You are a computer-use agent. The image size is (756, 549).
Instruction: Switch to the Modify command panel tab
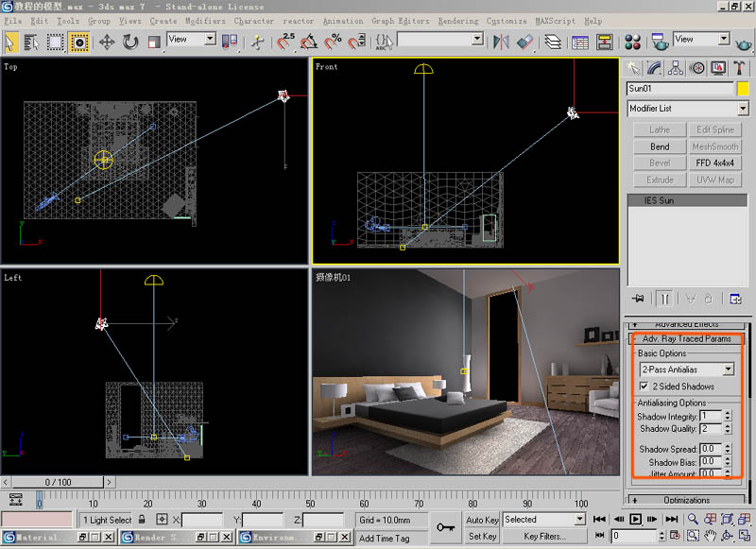654,68
